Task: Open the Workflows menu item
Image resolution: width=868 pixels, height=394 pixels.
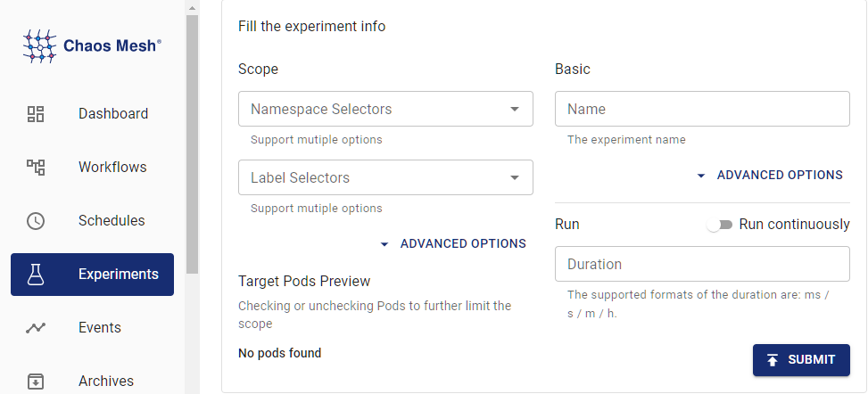Action: point(112,168)
